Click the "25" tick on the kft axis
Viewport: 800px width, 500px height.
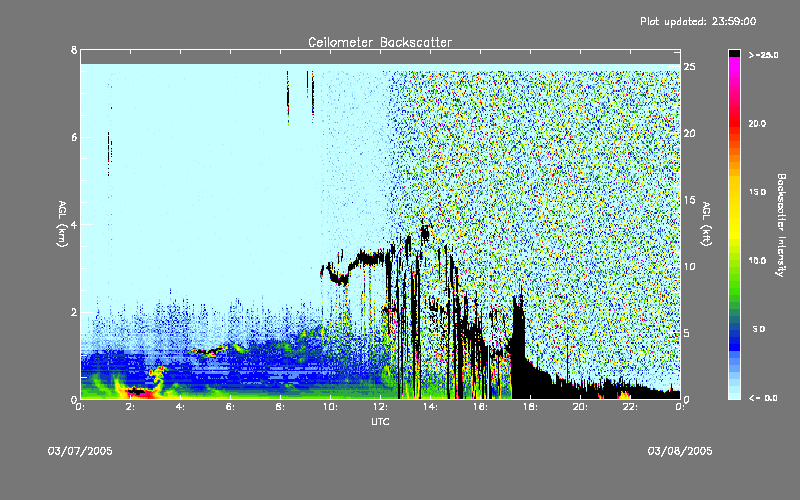coord(689,67)
